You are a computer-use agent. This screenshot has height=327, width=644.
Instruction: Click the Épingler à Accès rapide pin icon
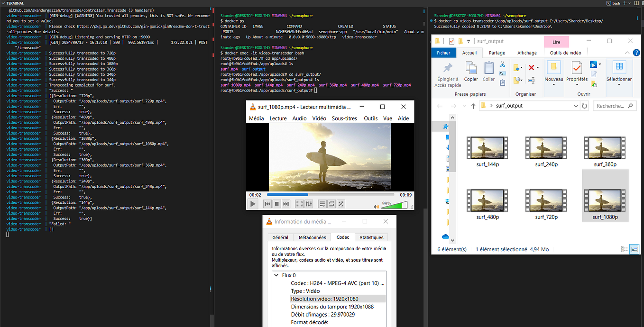click(x=448, y=66)
